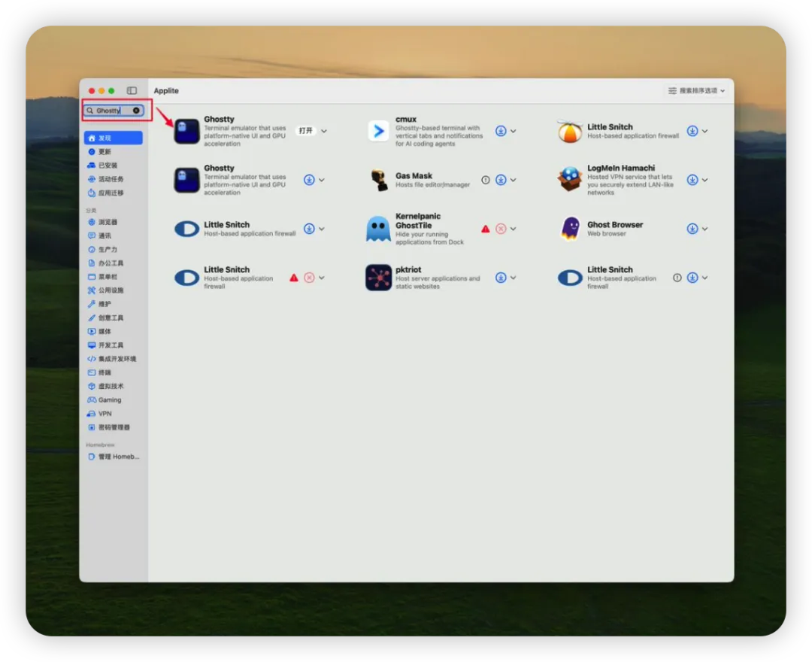Select the 通讯 communication category
The height and width of the screenshot is (662, 812).
tap(114, 235)
